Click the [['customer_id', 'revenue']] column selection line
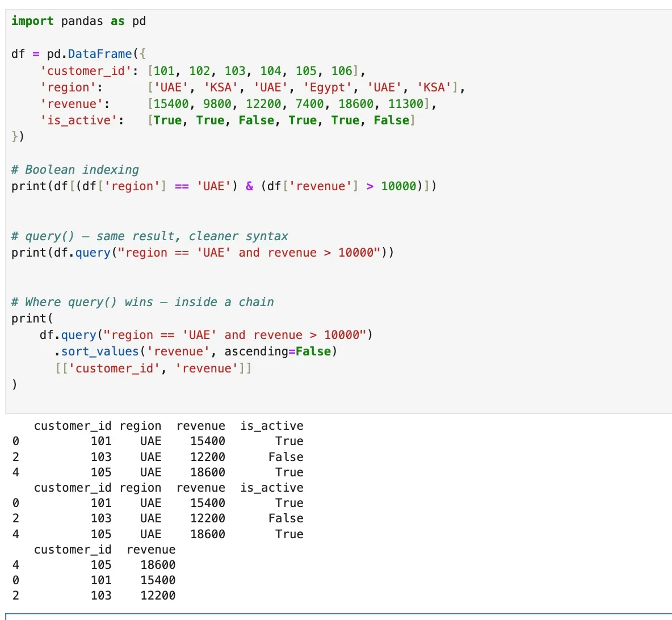672x620 pixels. tap(153, 368)
